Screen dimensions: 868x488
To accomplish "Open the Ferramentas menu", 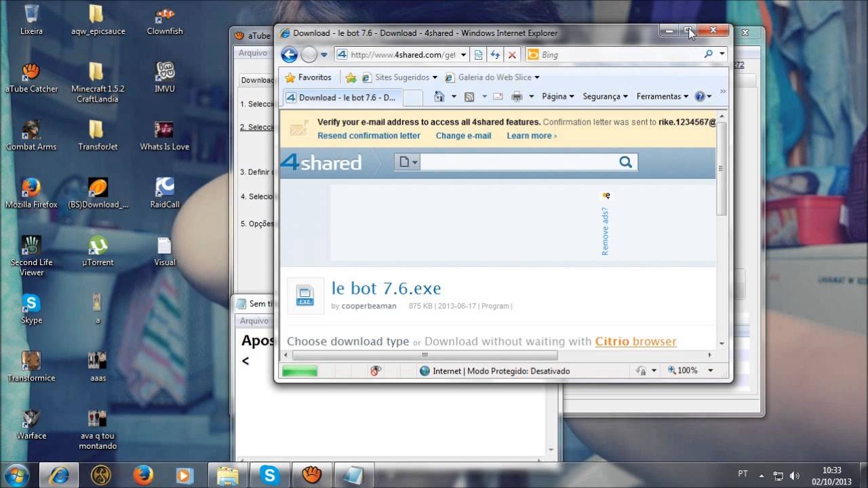I will click(663, 97).
